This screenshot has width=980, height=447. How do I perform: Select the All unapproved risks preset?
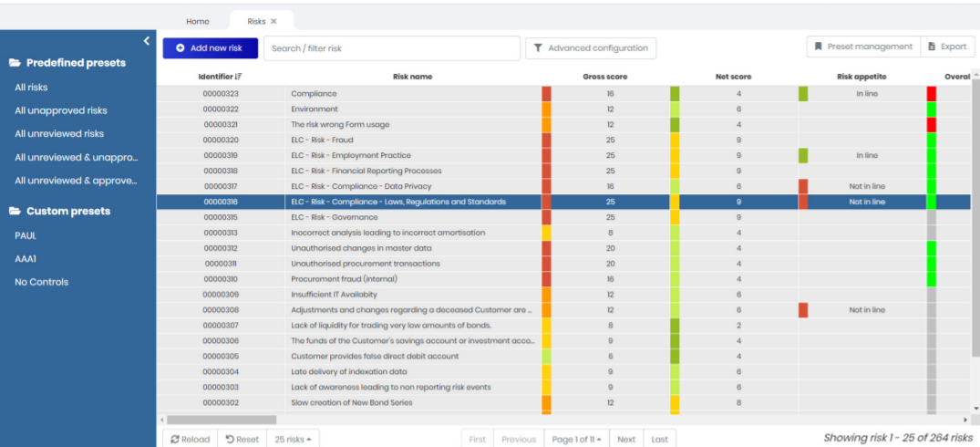[60, 110]
